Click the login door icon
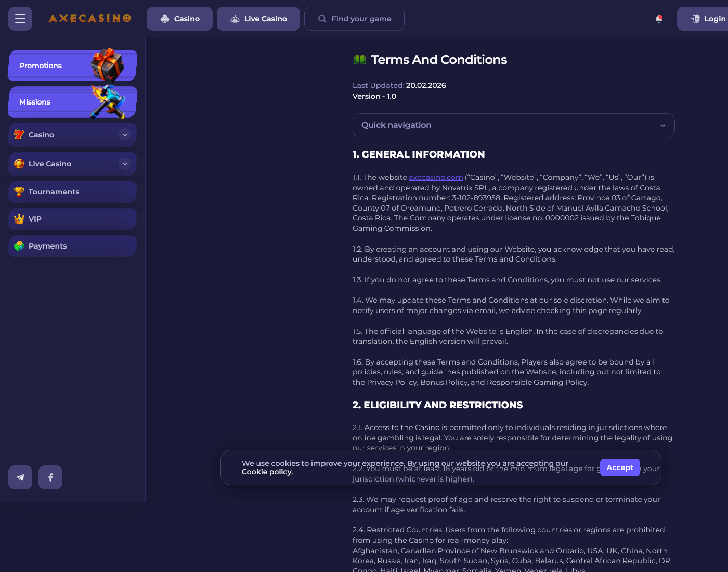Image resolution: width=728 pixels, height=572 pixels. pyautogui.click(x=695, y=19)
